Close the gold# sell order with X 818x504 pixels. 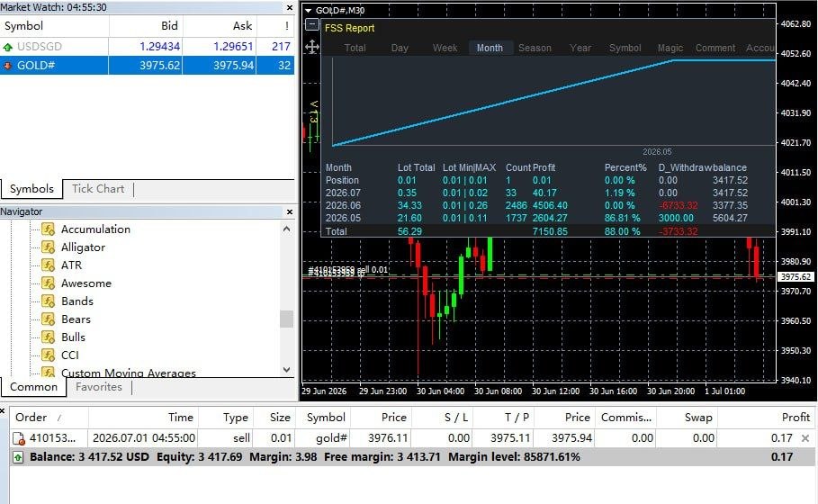tap(805, 438)
